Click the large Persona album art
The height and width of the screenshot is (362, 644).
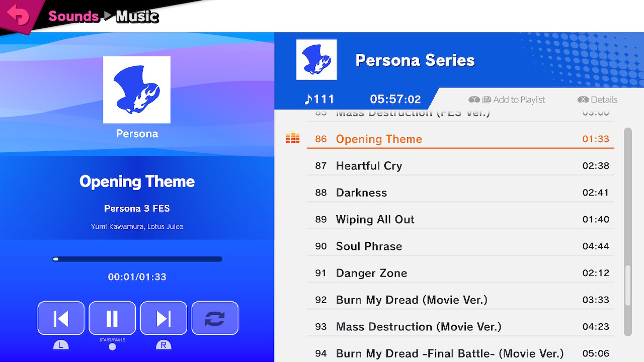pos(137,90)
